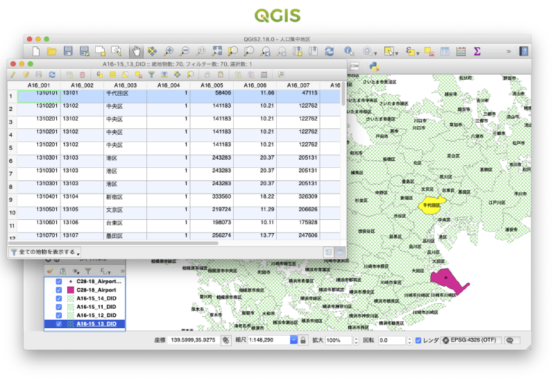This screenshot has height=392, width=555.
Task: Click delete selected features trash icon
Action: [x=82, y=75]
